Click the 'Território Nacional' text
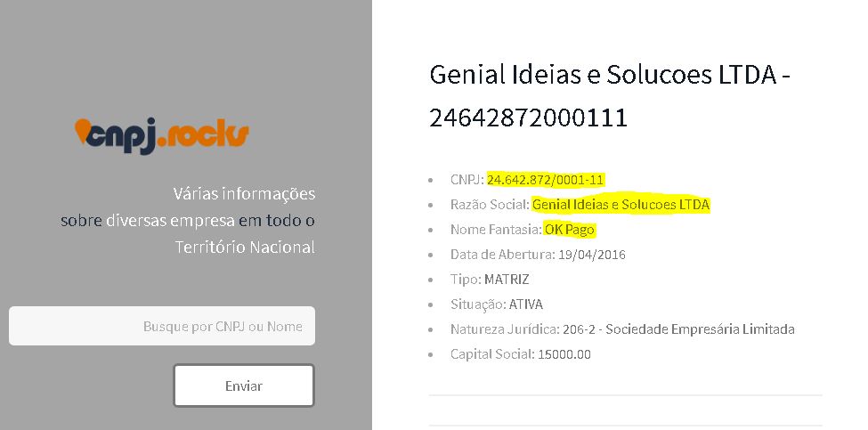This screenshot has height=430, width=868. tap(245, 247)
